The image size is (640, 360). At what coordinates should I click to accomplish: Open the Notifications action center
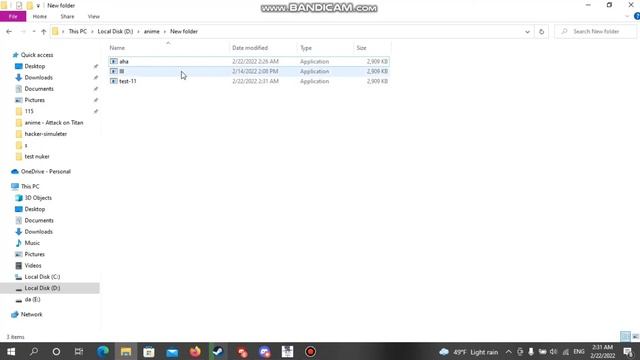(x=628, y=351)
